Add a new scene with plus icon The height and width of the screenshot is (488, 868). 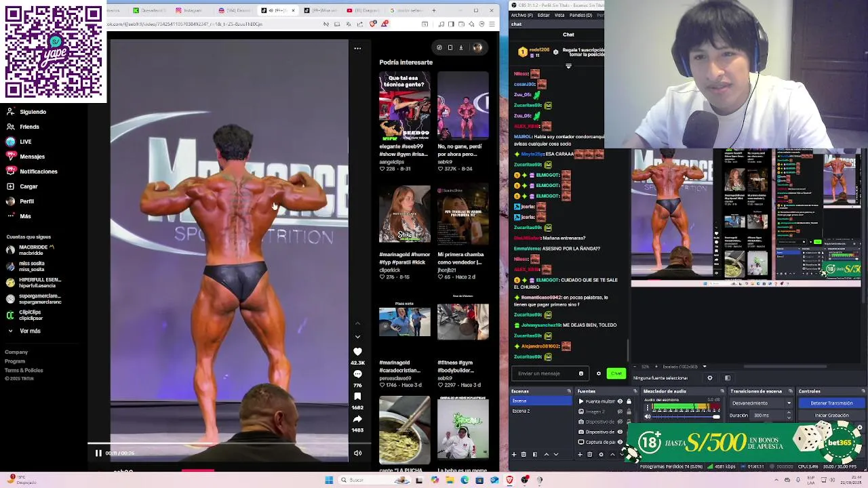[514, 455]
